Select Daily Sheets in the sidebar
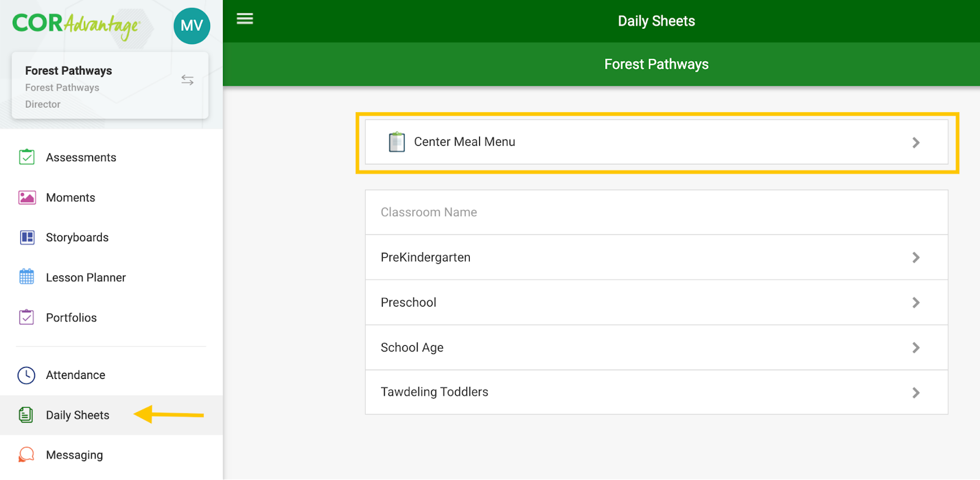 click(111, 415)
